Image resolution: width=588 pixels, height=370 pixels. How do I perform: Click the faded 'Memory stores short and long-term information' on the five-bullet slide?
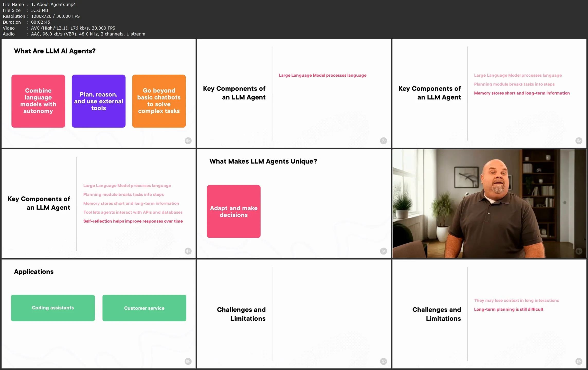tap(131, 203)
